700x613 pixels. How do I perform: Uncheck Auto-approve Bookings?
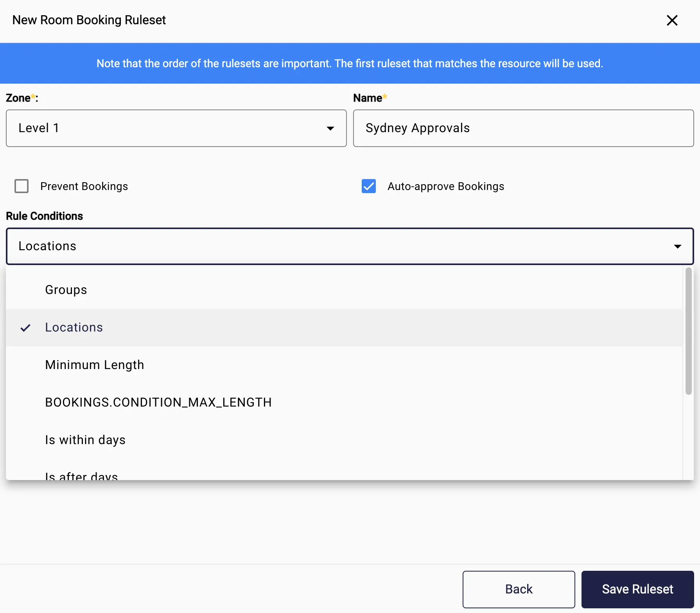[x=369, y=186]
